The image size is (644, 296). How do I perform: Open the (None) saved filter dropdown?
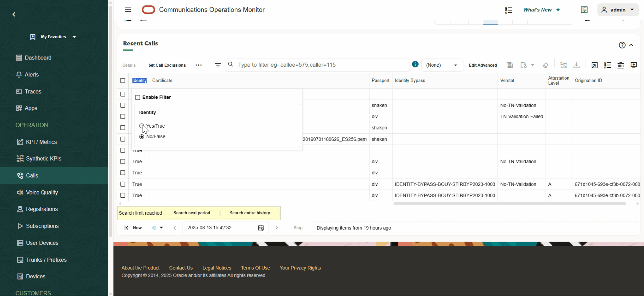point(442,65)
